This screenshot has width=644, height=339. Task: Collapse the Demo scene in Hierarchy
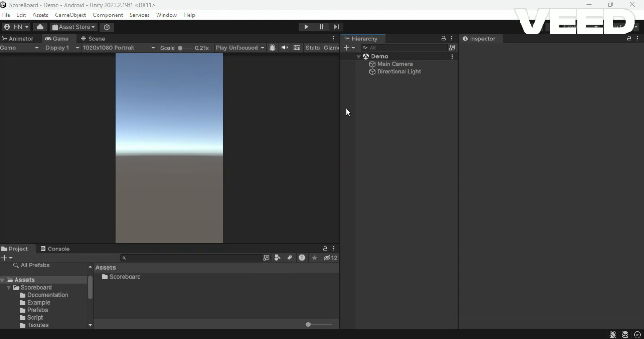click(x=359, y=56)
